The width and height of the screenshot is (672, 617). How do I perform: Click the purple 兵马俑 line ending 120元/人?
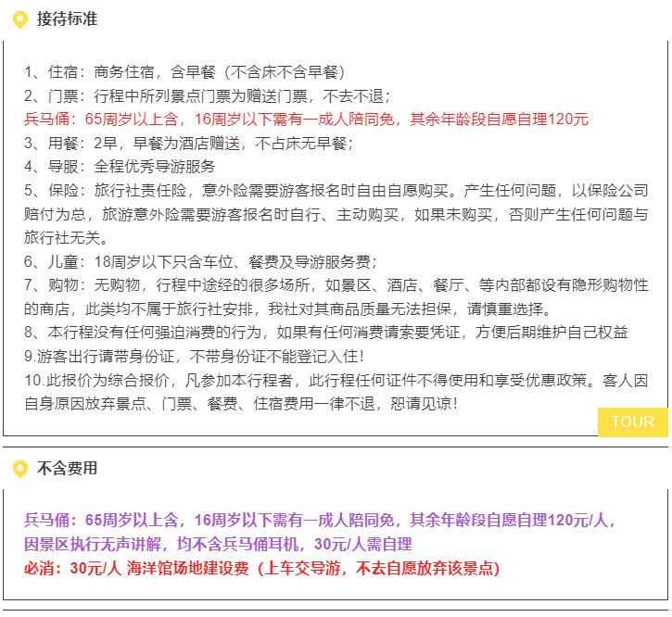coord(320,520)
